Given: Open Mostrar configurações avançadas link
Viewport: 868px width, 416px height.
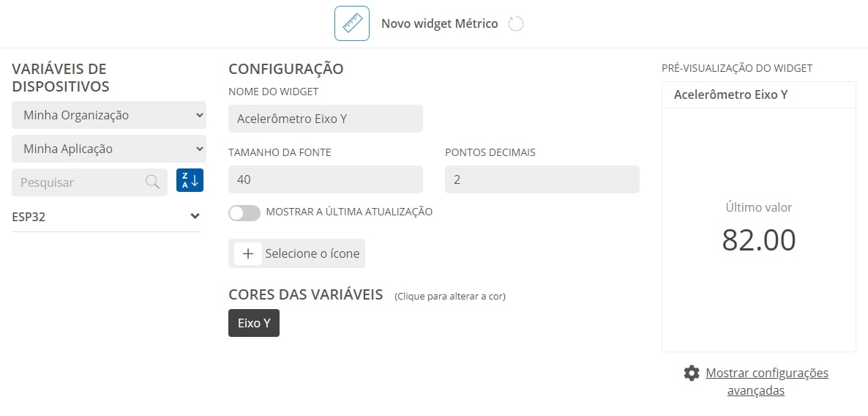Looking at the screenshot, I should tap(767, 382).
